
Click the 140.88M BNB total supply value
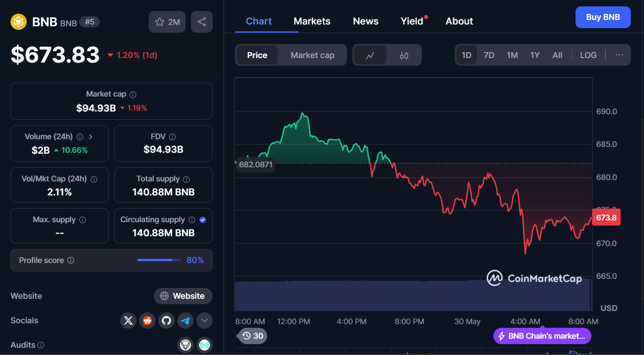coord(163,192)
